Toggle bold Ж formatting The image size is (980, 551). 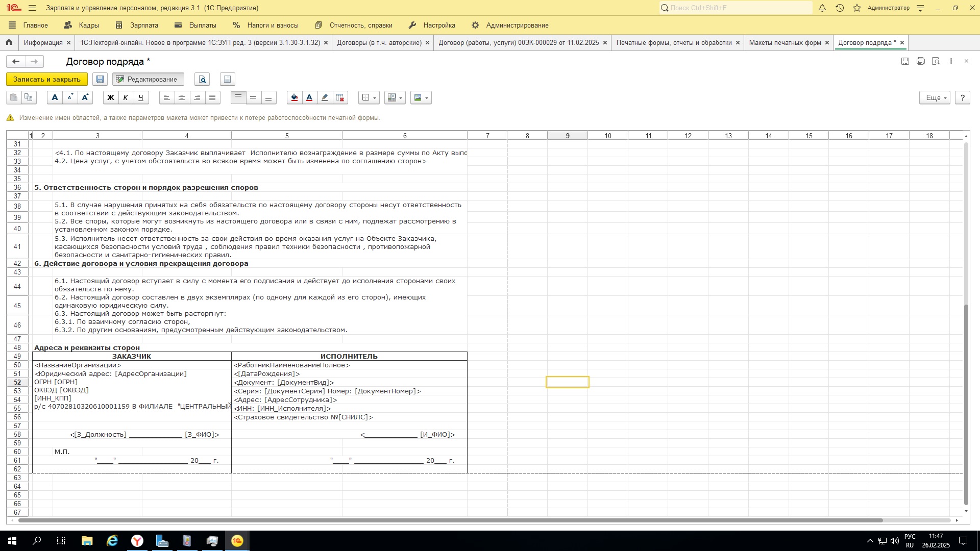pos(110,97)
